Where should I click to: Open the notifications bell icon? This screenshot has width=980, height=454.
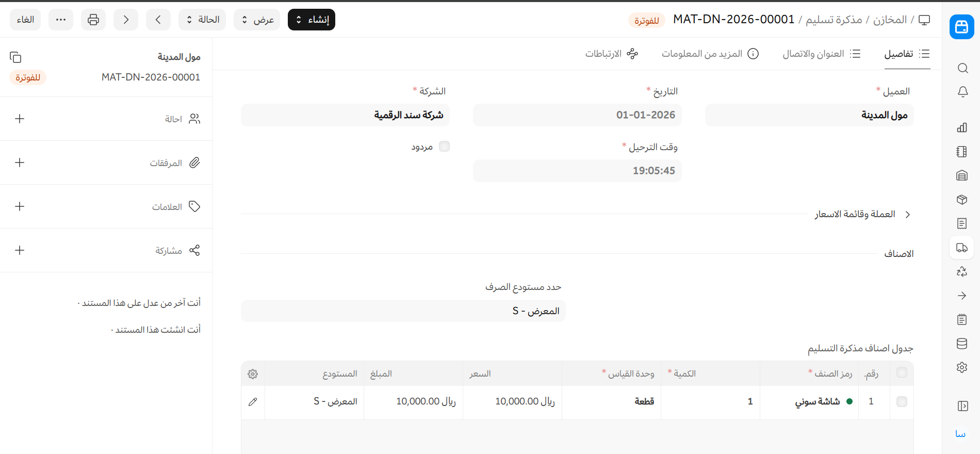pos(962,92)
